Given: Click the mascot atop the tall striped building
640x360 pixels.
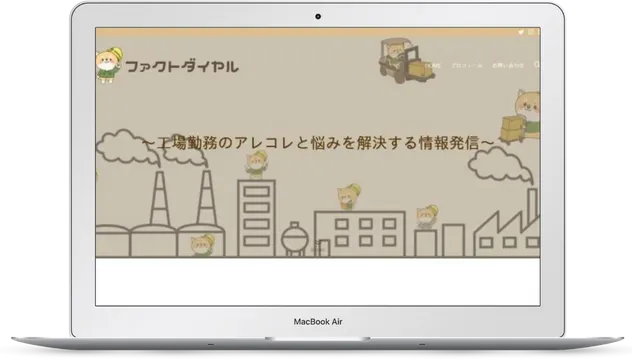Looking at the screenshot, I should click(257, 165).
